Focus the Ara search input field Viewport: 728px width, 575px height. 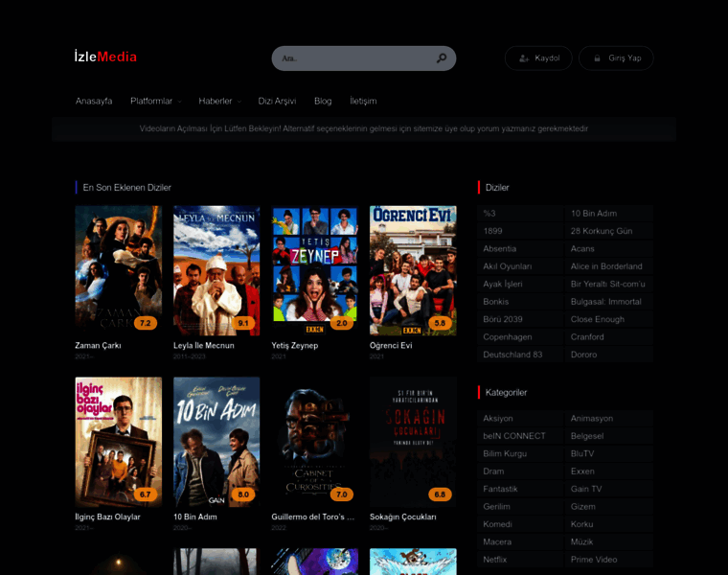(364, 58)
